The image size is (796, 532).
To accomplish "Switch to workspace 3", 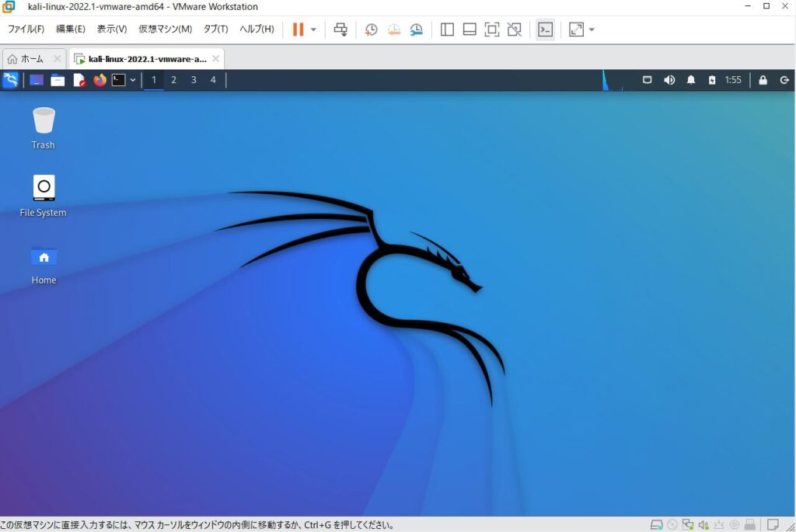I will [194, 80].
